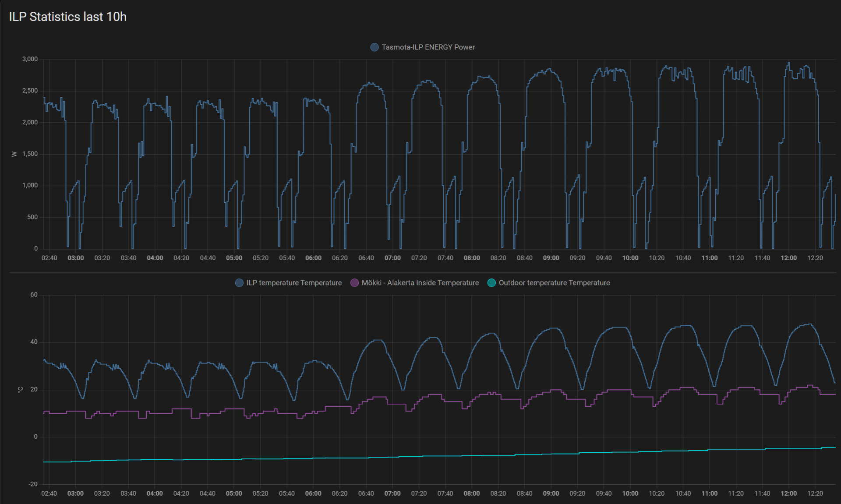
Task: Click the Tasmota-ILP ENERGY Power legend label
Action: click(428, 47)
